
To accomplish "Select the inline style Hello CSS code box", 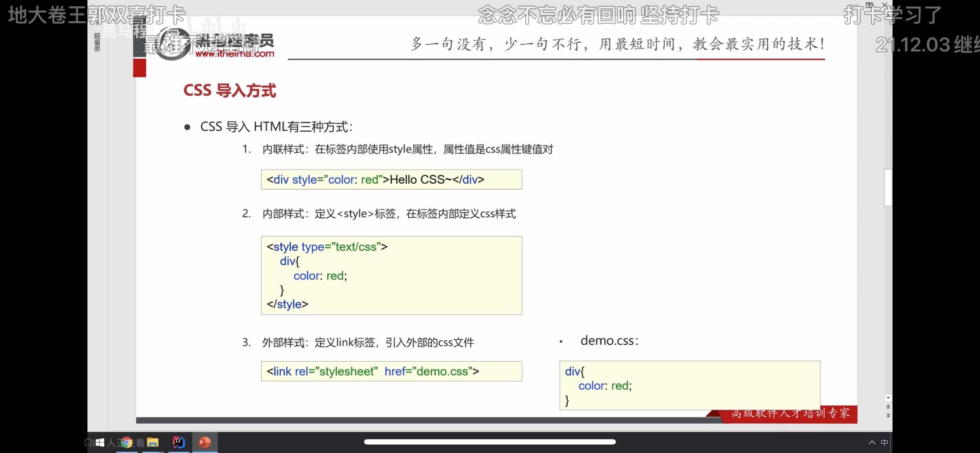I will click(x=391, y=179).
